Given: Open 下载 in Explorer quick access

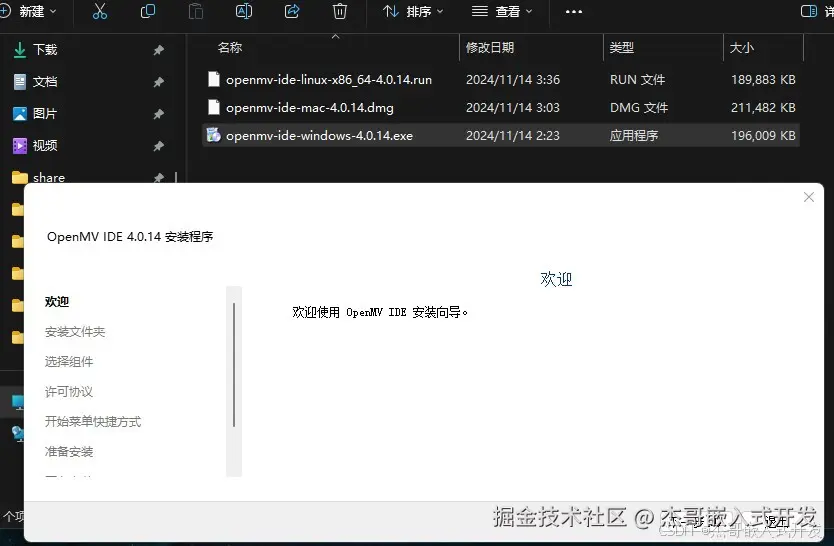Looking at the screenshot, I should pos(45,49).
